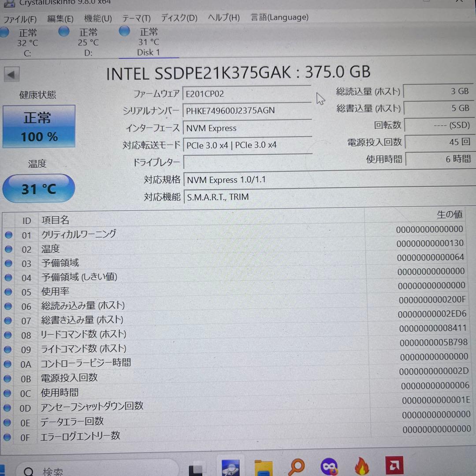The width and height of the screenshot is (476, 476).
Task: Select the コントローラービジー時間 row
Action: coord(235,361)
